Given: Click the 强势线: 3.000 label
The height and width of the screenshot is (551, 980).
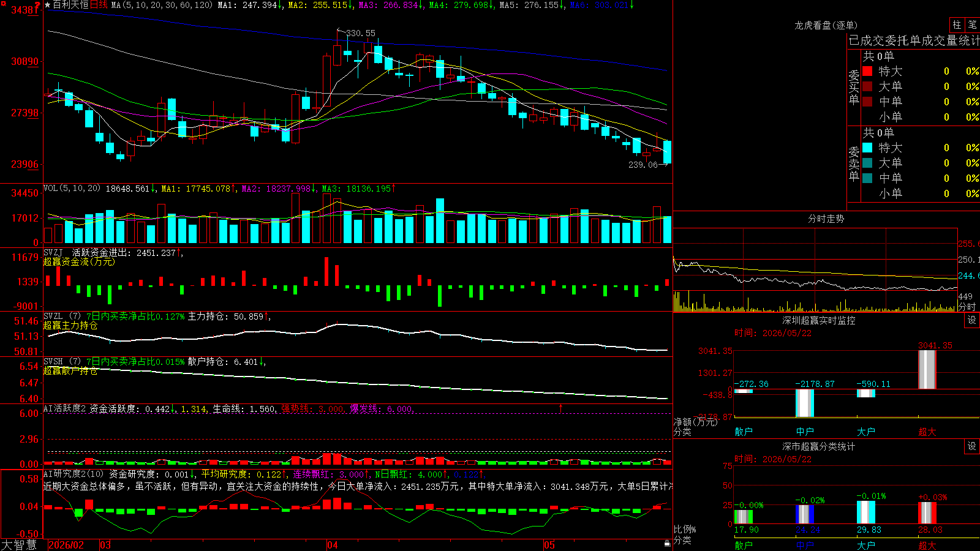Looking at the screenshot, I should coord(312,409).
